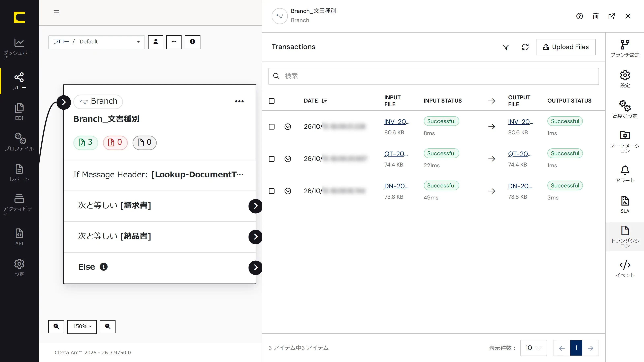Image resolution: width=644 pixels, height=362 pixels.
Task: Open the オートメーション tab
Action: coord(625,142)
